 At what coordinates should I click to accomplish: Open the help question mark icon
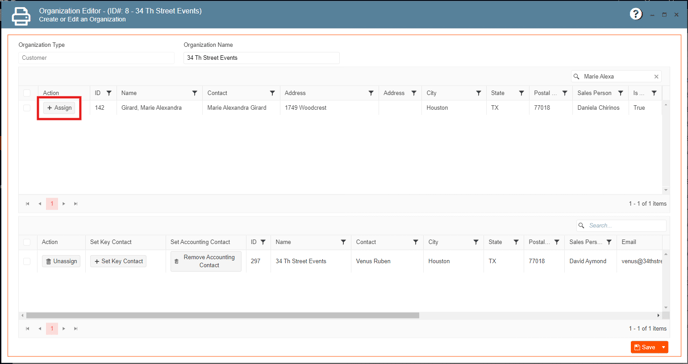636,14
